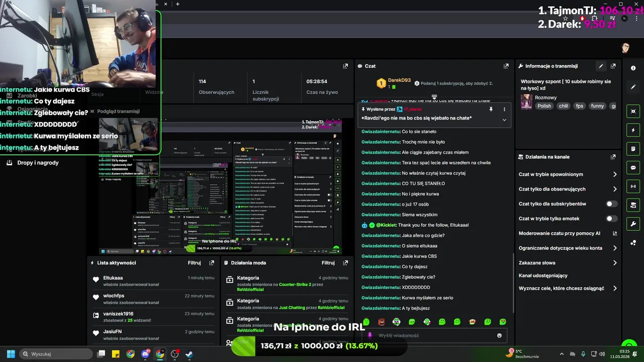Select the chill tag
The width and height of the screenshot is (644, 362).
[563, 106]
